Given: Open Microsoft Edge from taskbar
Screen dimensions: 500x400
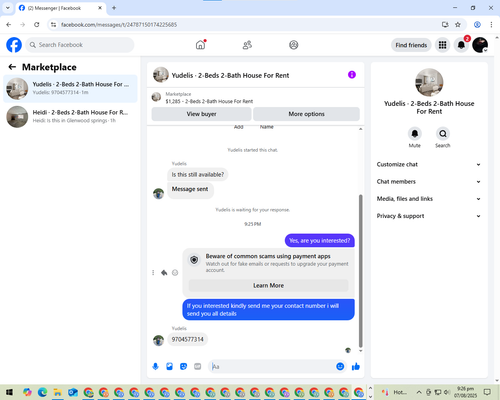Looking at the screenshot, I should [42, 392].
